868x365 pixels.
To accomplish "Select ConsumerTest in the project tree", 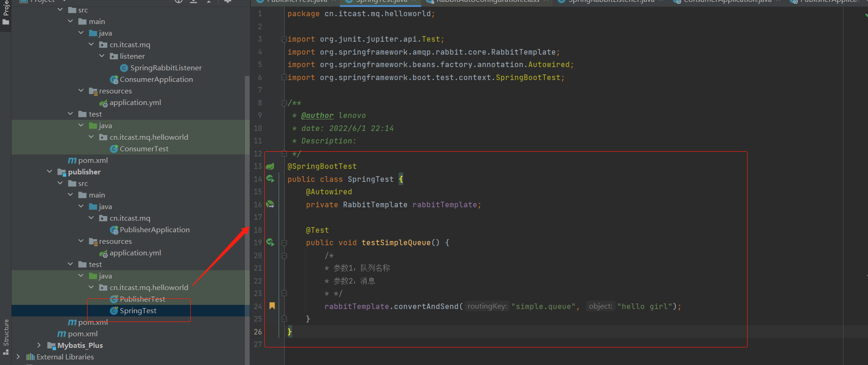I will click(144, 149).
